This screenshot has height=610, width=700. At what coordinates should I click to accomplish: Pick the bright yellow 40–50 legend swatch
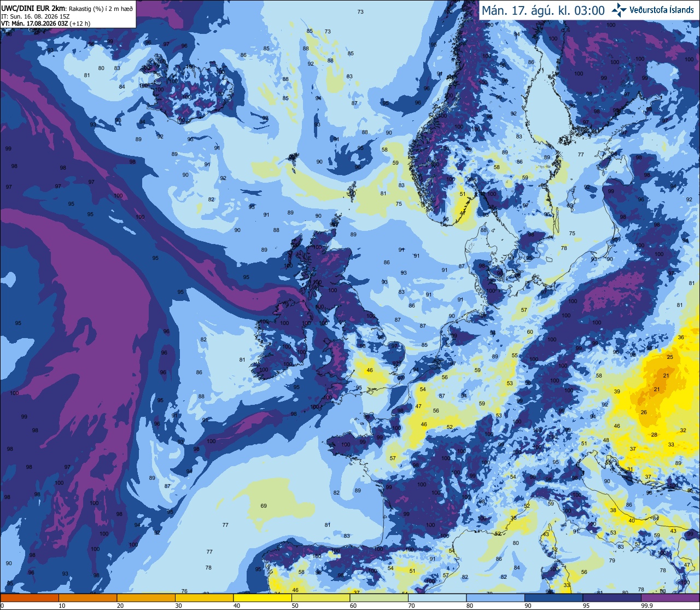point(262,597)
